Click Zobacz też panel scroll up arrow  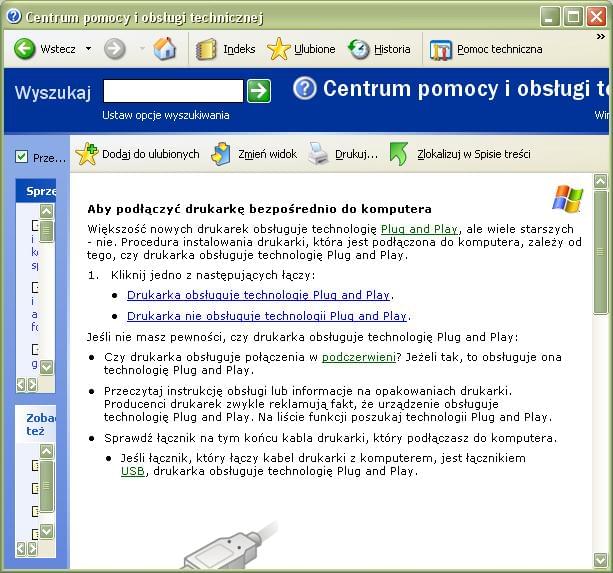tap(46, 451)
